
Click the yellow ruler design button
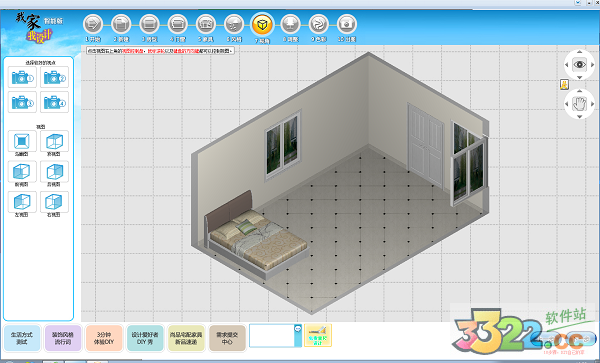click(x=318, y=335)
